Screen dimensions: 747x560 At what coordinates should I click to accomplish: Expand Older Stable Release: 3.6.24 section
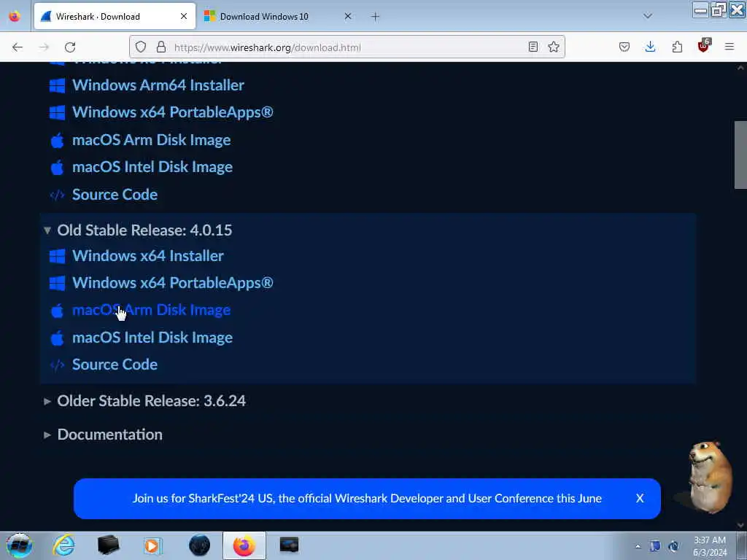pos(145,401)
